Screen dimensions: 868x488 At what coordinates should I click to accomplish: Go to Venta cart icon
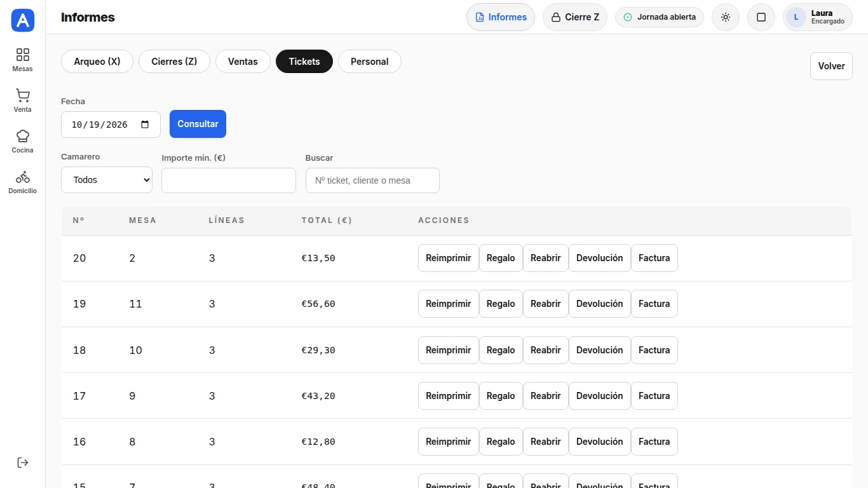(x=23, y=100)
